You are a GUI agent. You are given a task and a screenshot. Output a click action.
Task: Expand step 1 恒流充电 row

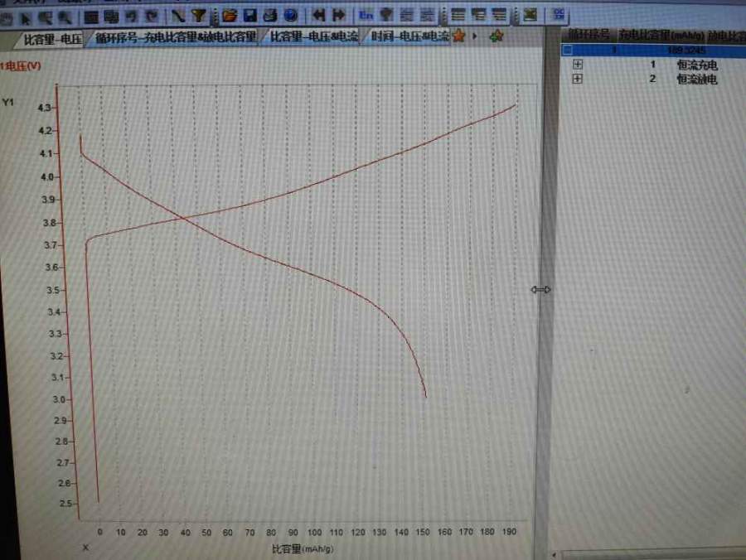(x=578, y=65)
